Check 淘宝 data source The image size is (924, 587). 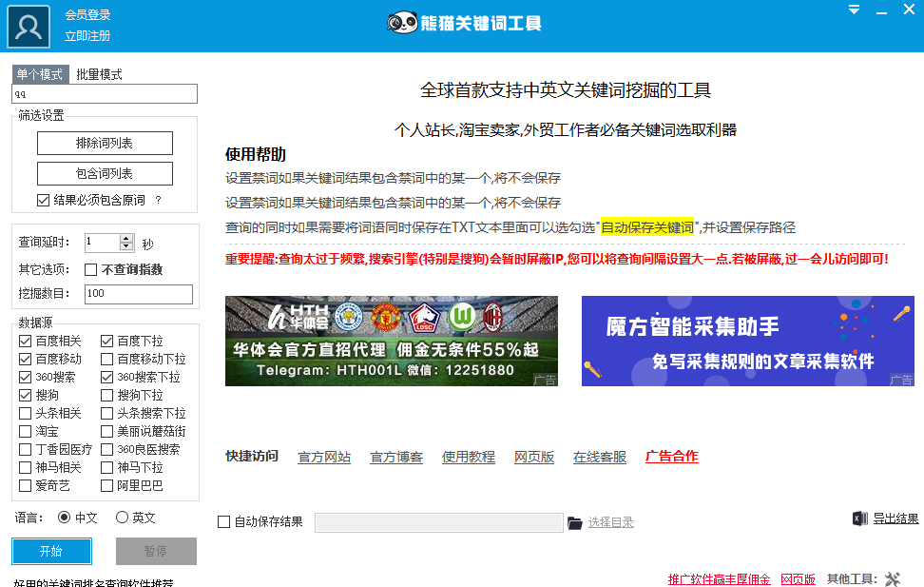point(25,431)
